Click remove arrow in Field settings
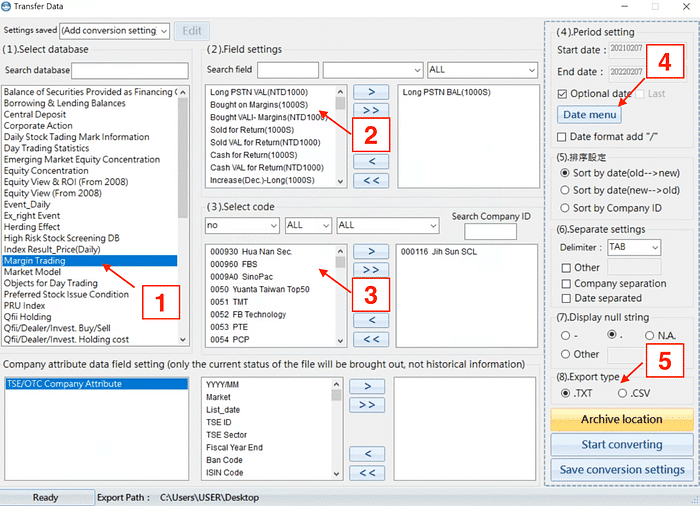Image resolution: width=700 pixels, height=506 pixels. 371,161
